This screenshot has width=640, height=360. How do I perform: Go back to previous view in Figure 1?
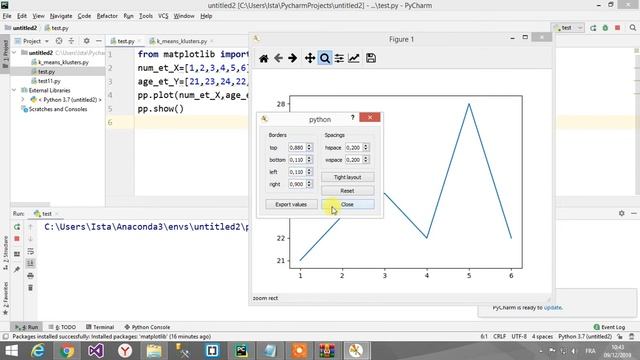(x=278, y=58)
